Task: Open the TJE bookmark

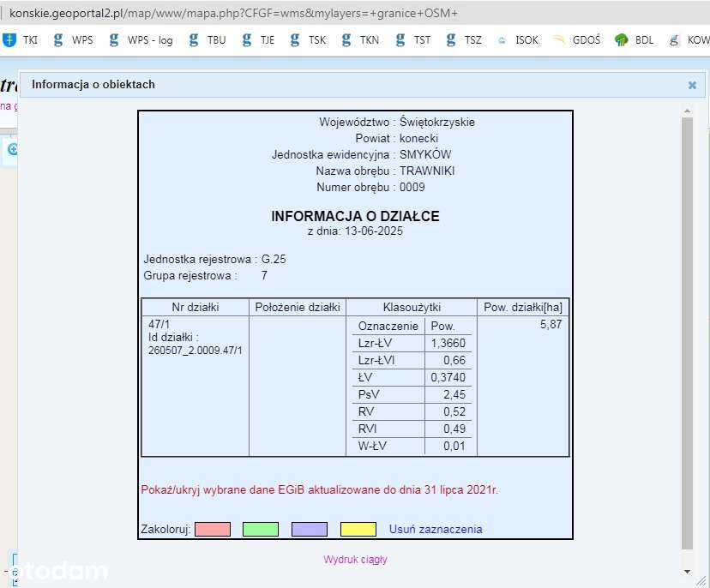Action: click(258, 39)
